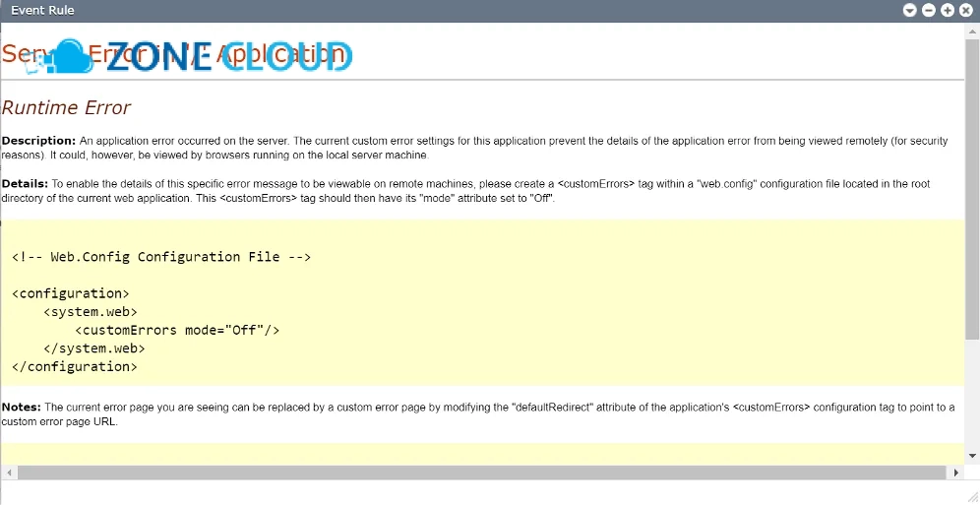Click the horizontal scrollbar thumb
The width and height of the screenshot is (980, 505).
tap(481, 473)
